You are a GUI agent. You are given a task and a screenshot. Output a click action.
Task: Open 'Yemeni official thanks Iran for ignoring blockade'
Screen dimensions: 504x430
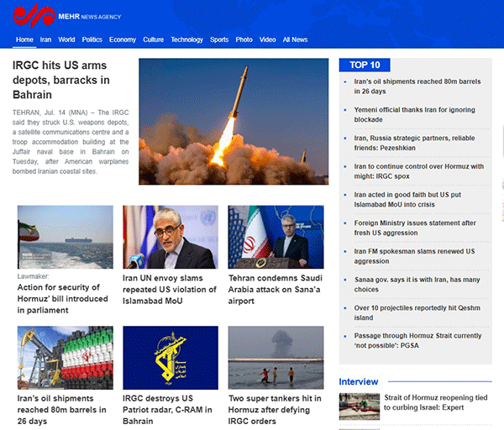[x=414, y=115]
